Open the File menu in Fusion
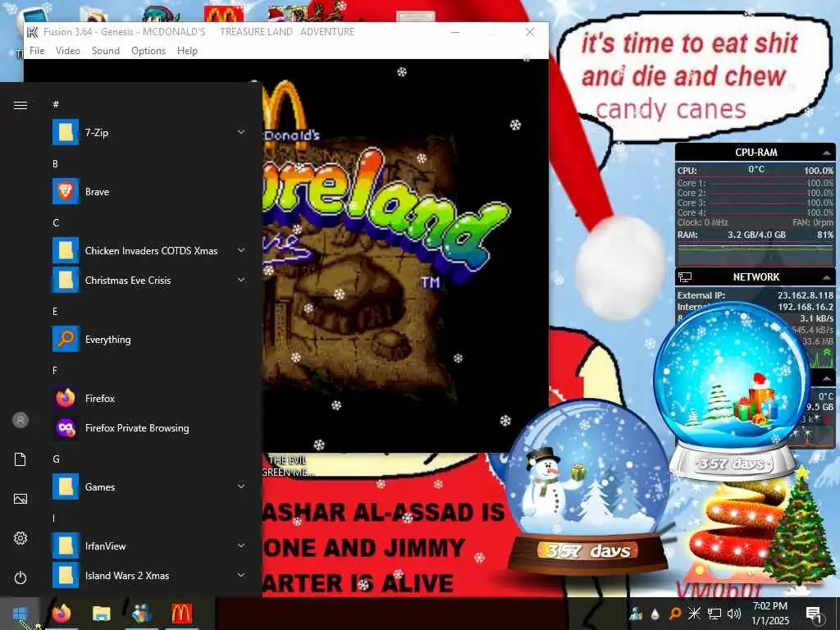 pyautogui.click(x=37, y=50)
